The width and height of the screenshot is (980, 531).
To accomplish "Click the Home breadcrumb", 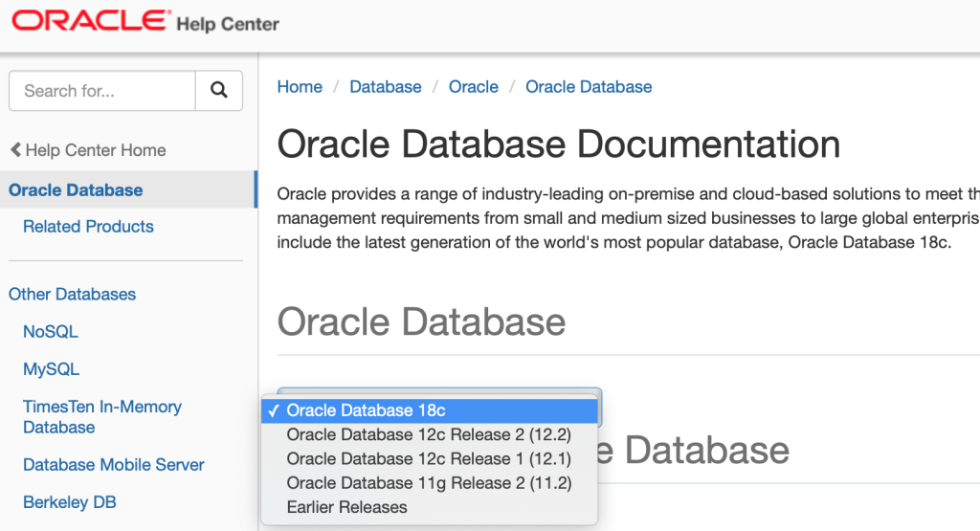I will [300, 87].
